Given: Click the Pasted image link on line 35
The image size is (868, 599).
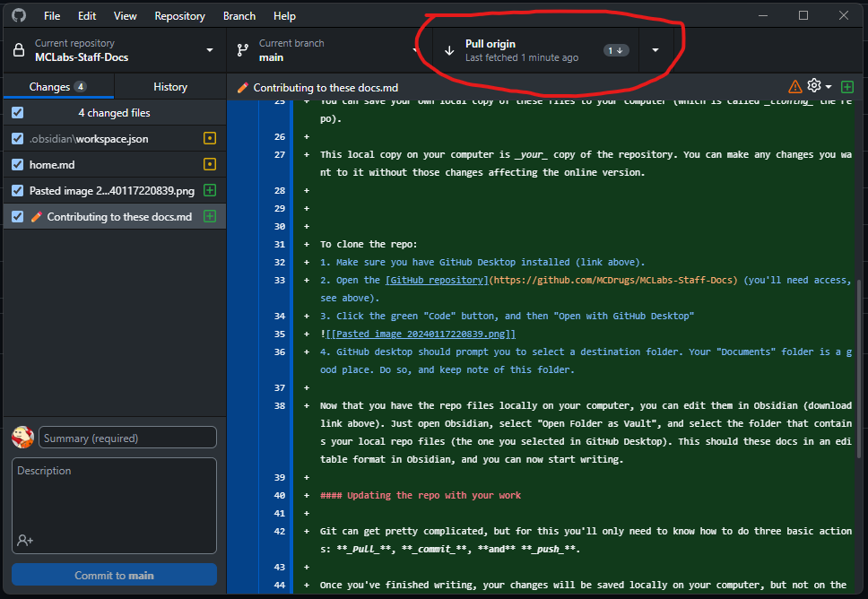Looking at the screenshot, I should click(421, 334).
